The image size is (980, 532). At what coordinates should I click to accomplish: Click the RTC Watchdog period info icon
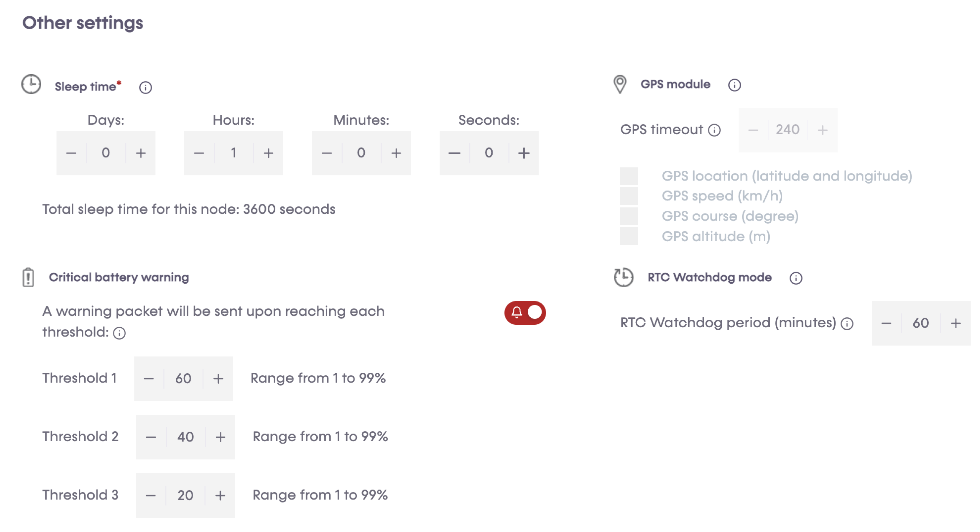[847, 324]
